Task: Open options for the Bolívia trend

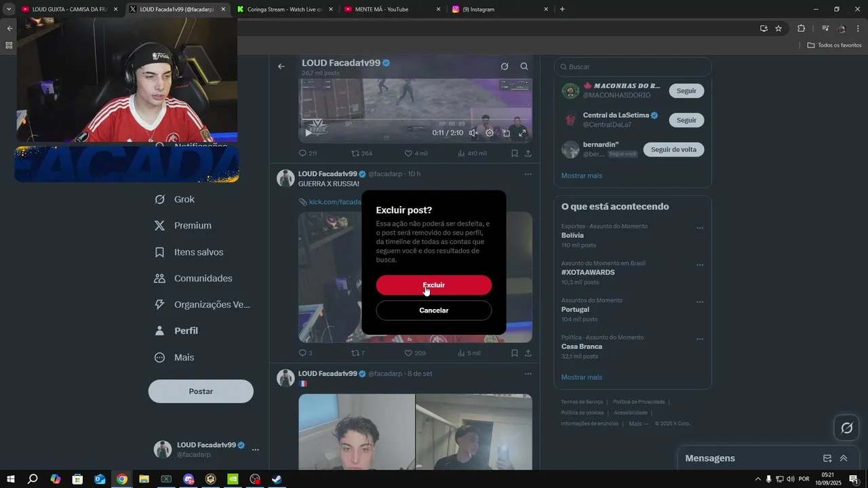Action: click(x=700, y=228)
